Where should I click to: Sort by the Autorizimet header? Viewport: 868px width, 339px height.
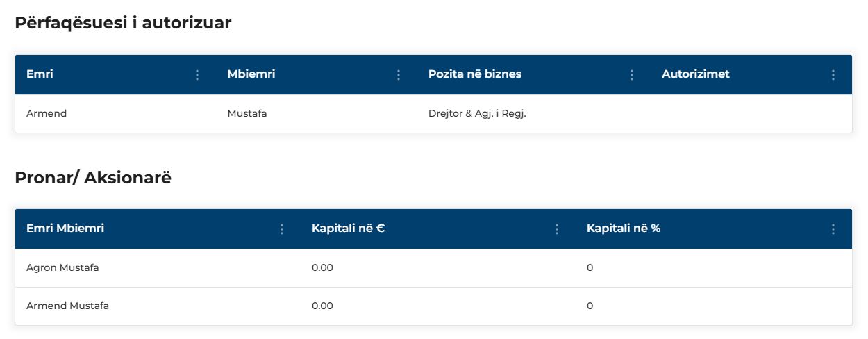[x=696, y=74]
